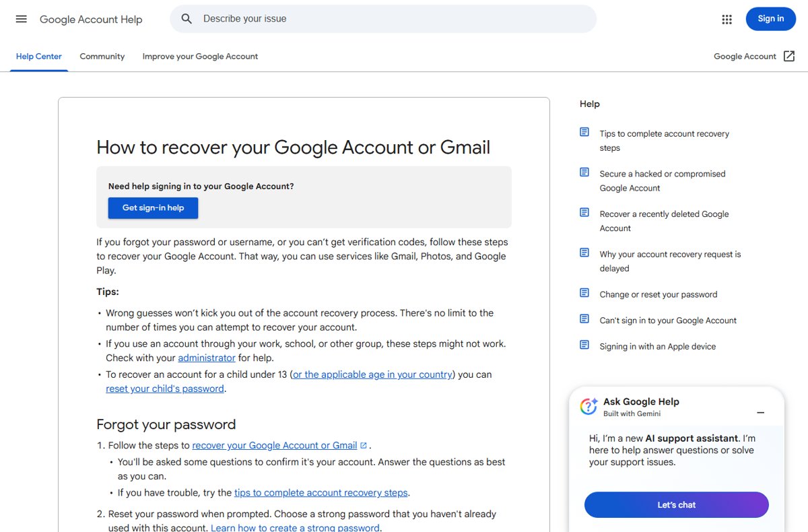
Task: Click article icon beside Secure a hacked account
Action: tap(584, 172)
